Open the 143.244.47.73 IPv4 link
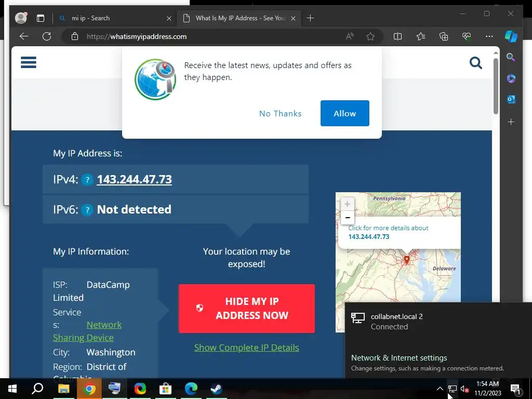The height and width of the screenshot is (399, 532). click(135, 179)
